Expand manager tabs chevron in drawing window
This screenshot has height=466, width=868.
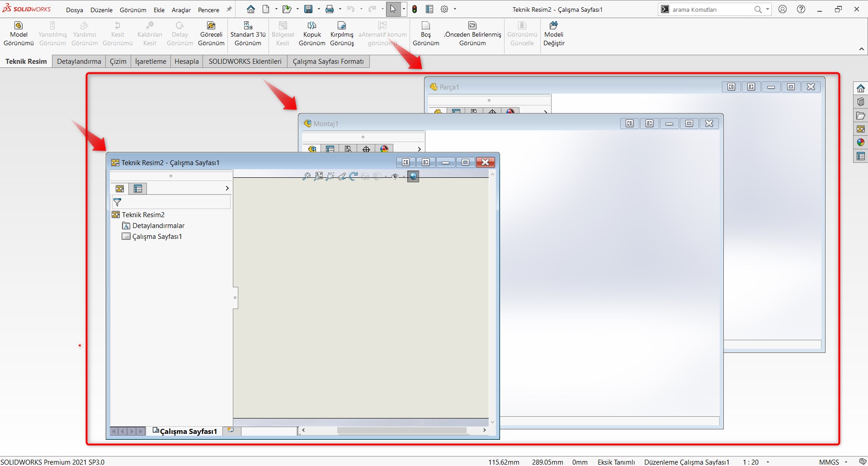(227, 188)
